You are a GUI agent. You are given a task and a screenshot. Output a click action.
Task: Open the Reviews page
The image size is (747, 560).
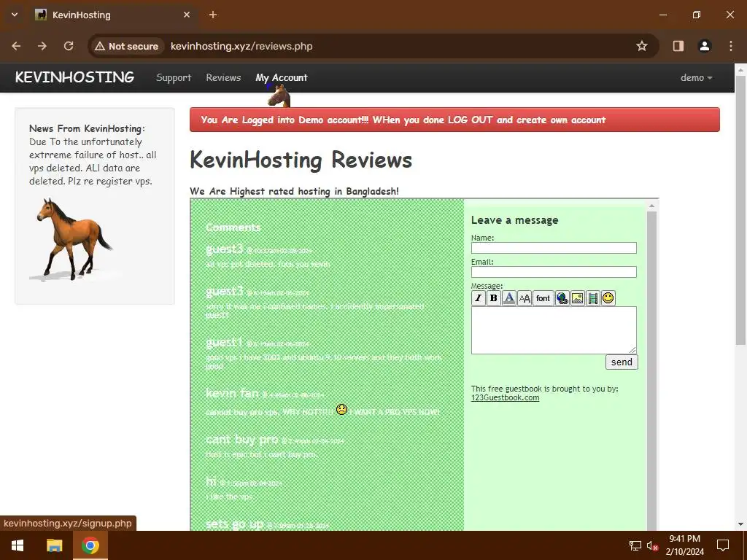pyautogui.click(x=223, y=77)
